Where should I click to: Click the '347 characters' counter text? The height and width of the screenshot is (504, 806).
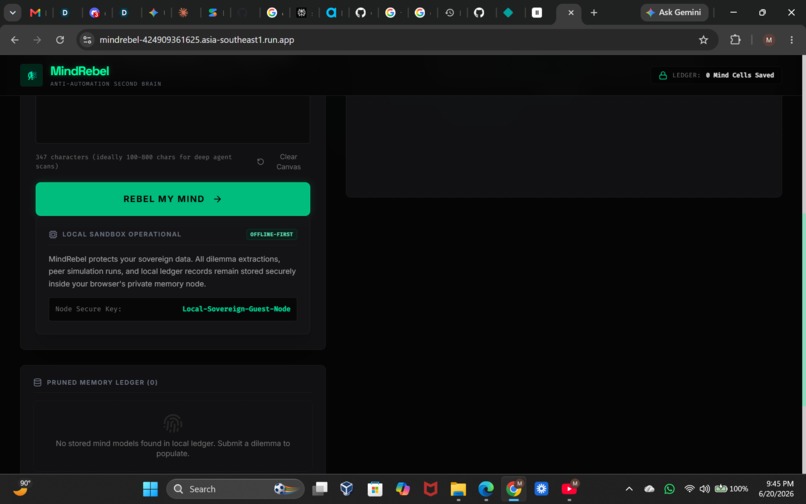coord(134,161)
